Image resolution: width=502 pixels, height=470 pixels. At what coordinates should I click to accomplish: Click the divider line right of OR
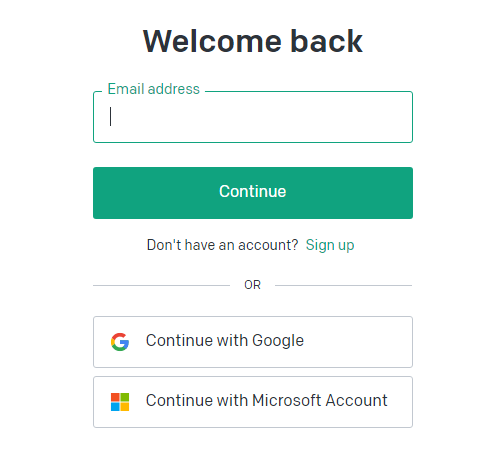tap(344, 285)
